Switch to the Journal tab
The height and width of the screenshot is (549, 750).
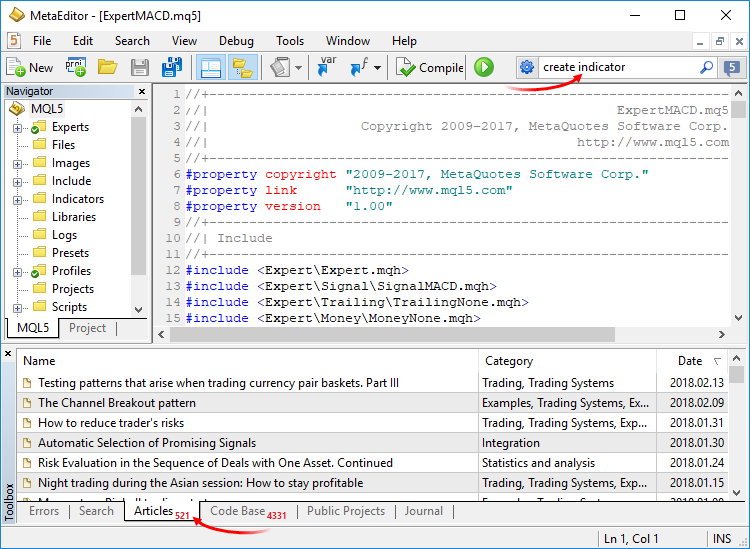[423, 511]
